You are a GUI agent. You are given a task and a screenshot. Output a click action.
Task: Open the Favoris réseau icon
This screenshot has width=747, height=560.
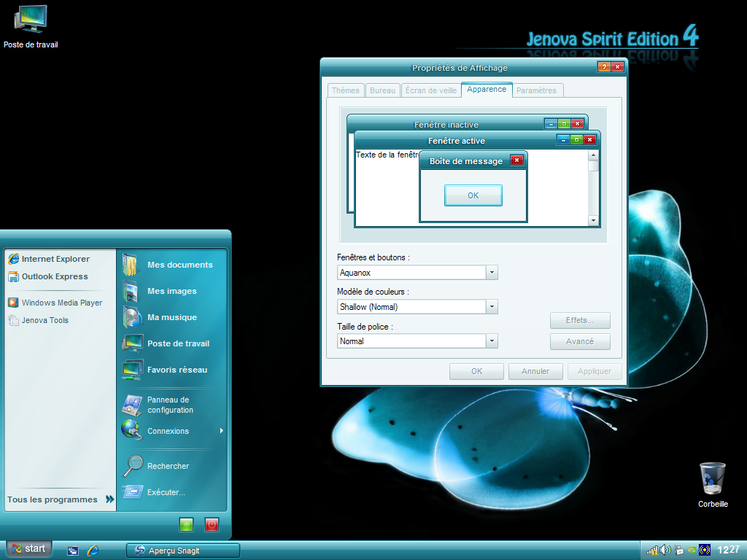point(132,370)
